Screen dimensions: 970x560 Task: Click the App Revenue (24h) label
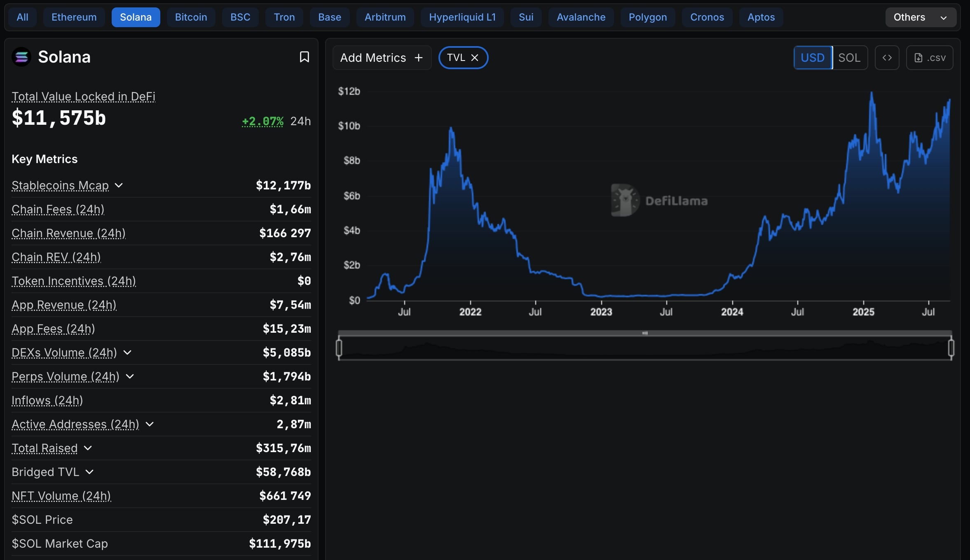(64, 305)
